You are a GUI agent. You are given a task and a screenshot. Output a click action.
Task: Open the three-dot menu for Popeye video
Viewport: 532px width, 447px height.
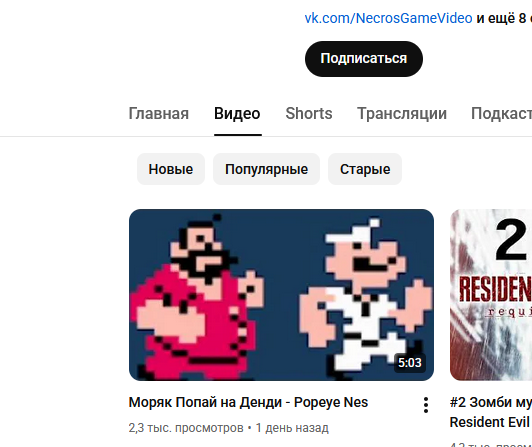point(426,405)
